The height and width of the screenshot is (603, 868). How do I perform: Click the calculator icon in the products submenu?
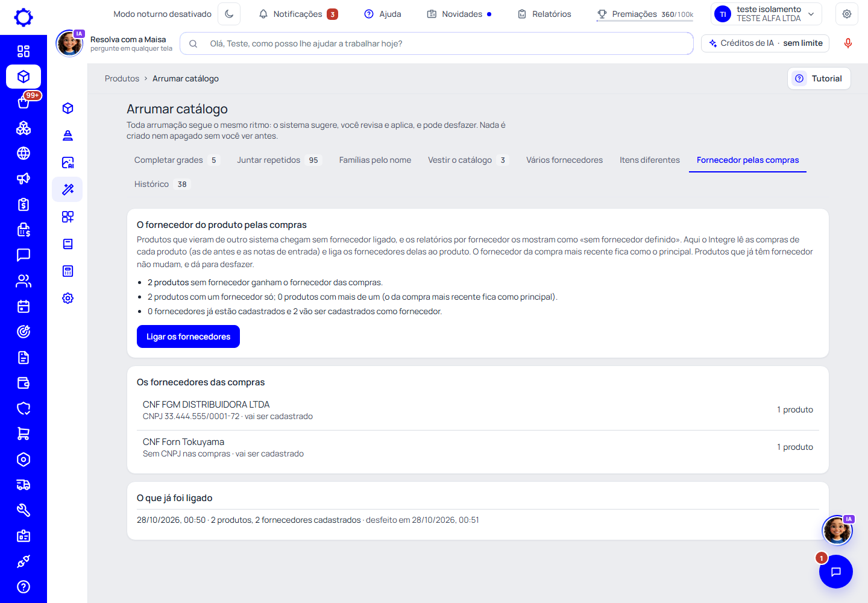(68, 271)
